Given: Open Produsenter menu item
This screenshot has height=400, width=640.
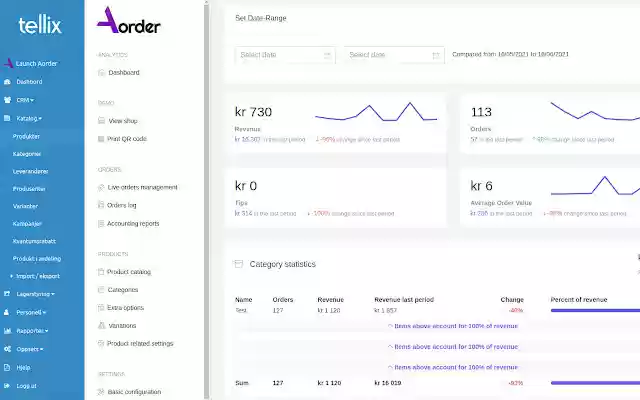Looking at the screenshot, I should [x=29, y=189].
